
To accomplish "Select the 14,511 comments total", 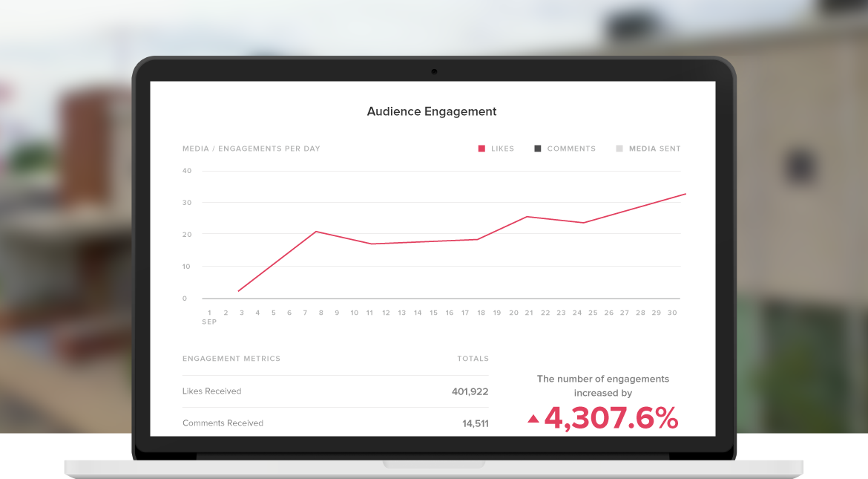I will 475,423.
